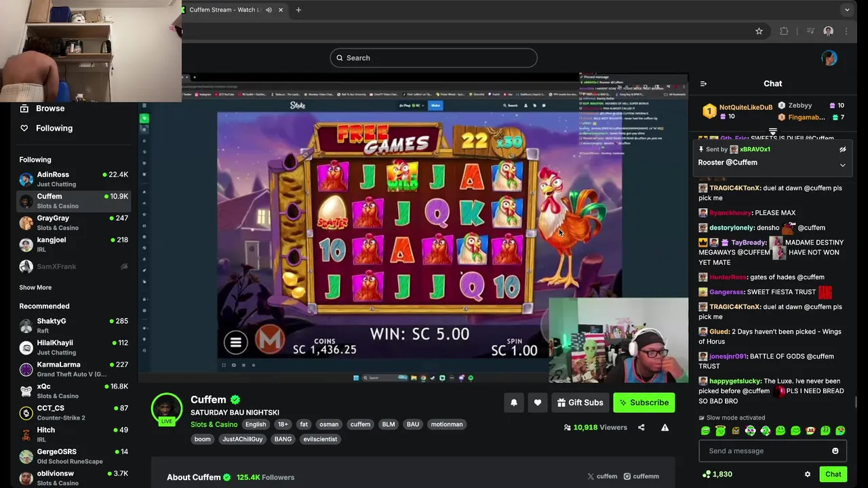Open the Chrome three-dot menu
This screenshot has width=868, height=488.
(x=846, y=31)
